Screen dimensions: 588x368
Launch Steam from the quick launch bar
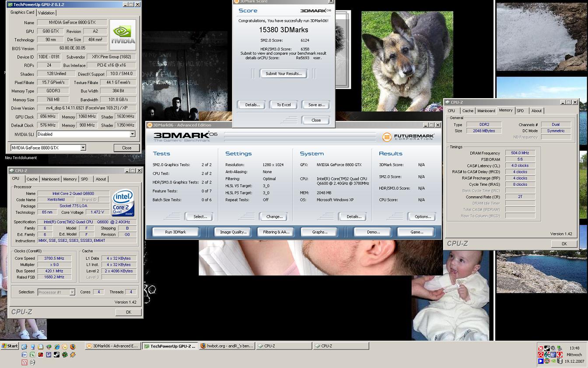click(56, 354)
